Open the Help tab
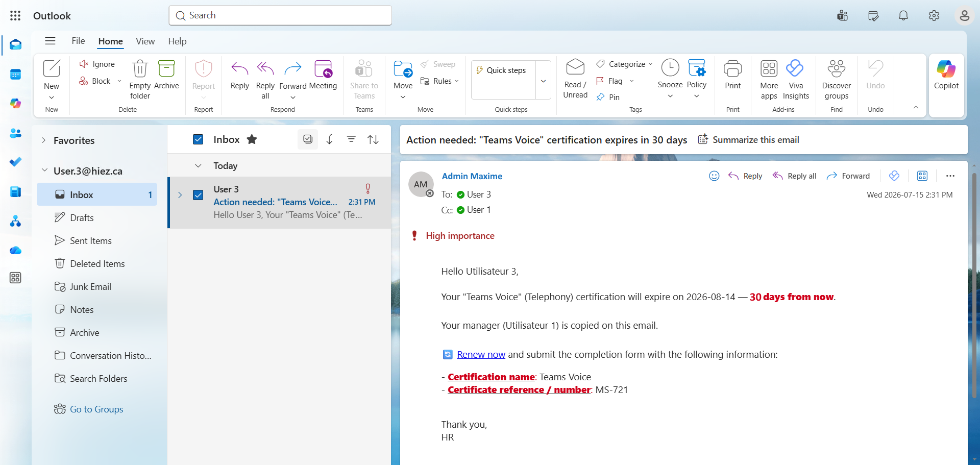This screenshot has width=980, height=465. pyautogui.click(x=177, y=41)
